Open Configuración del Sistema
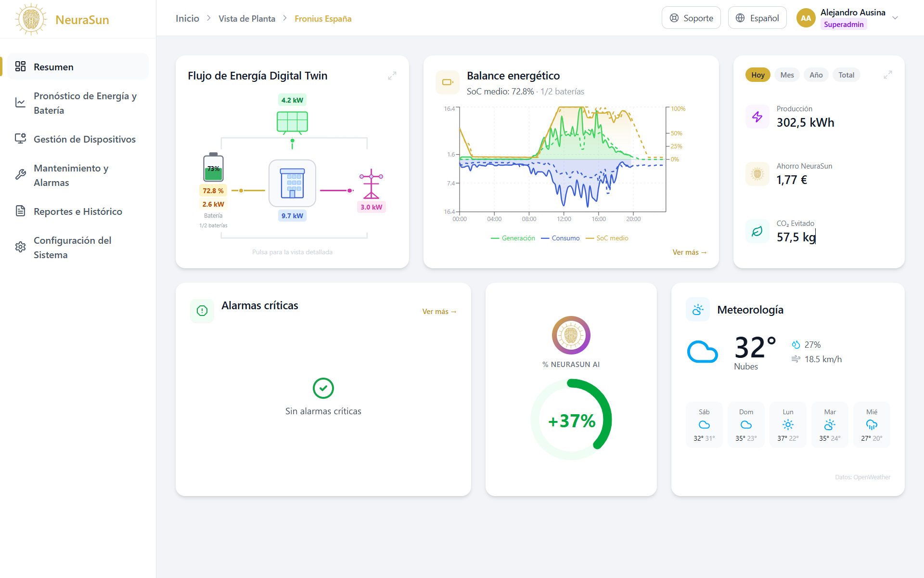The height and width of the screenshot is (578, 924). [78, 247]
